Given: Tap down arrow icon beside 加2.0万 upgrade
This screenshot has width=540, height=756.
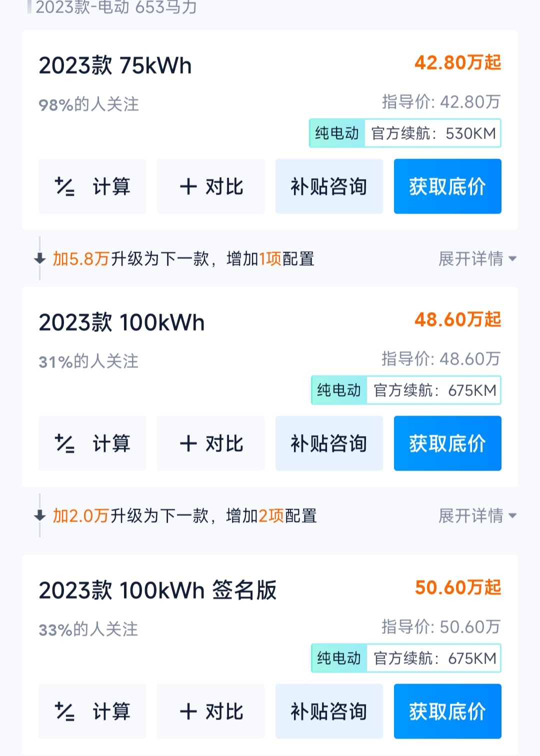Looking at the screenshot, I should (x=39, y=515).
